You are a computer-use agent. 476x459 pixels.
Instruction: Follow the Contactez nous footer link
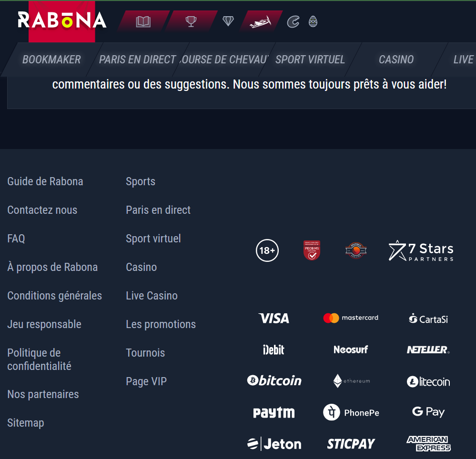[42, 210]
